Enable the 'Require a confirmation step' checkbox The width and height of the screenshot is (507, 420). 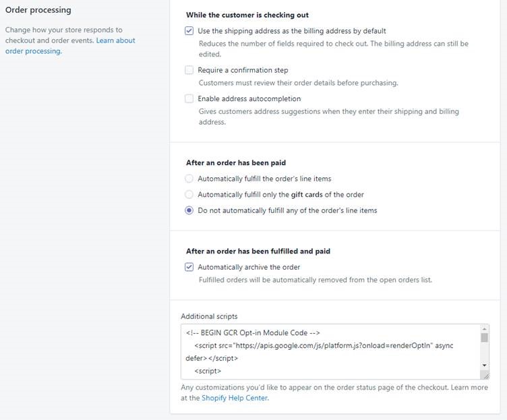pyautogui.click(x=189, y=70)
